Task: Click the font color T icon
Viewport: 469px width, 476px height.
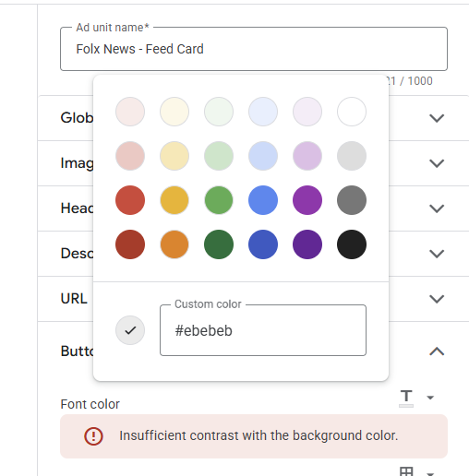Action: (406, 398)
